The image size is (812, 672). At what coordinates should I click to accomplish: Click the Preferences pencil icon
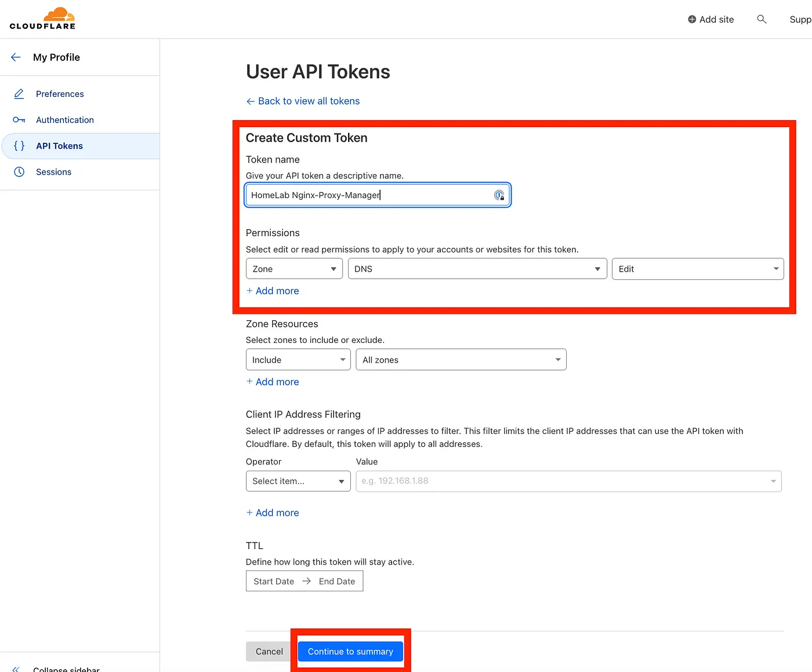(x=19, y=93)
